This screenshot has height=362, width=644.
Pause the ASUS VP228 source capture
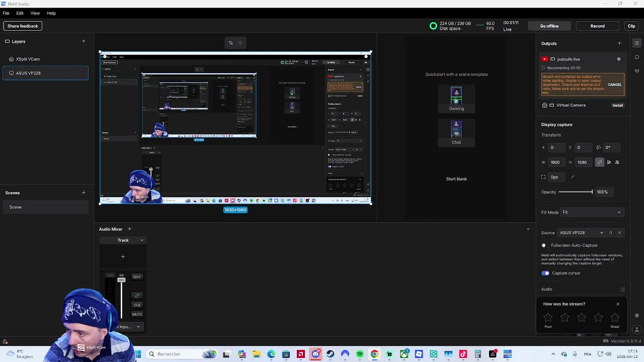click(611, 233)
